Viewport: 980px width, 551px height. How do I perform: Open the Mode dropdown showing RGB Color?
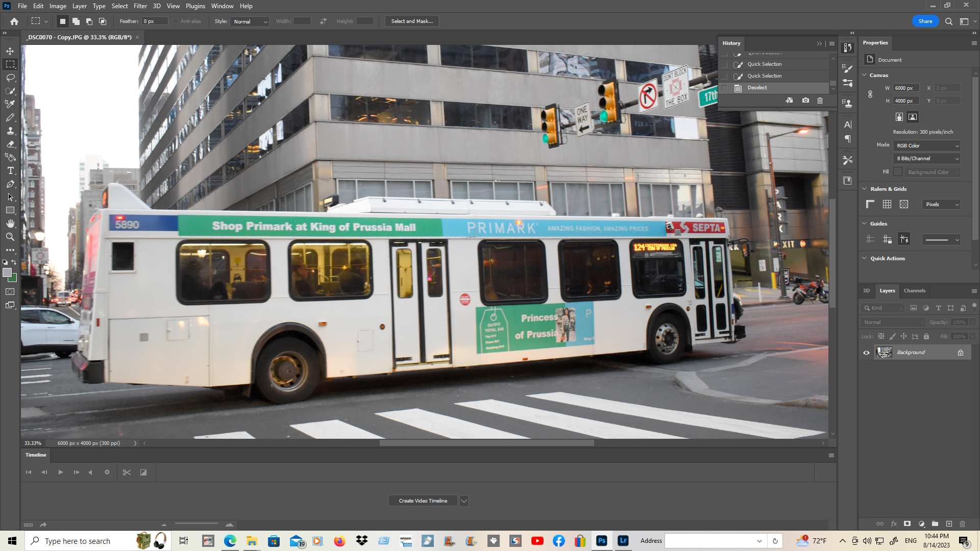pyautogui.click(x=927, y=146)
